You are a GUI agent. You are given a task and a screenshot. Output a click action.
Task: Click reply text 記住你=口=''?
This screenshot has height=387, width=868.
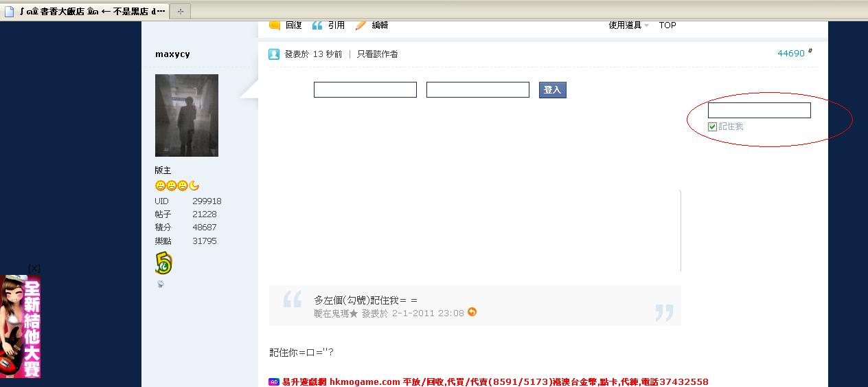point(301,353)
